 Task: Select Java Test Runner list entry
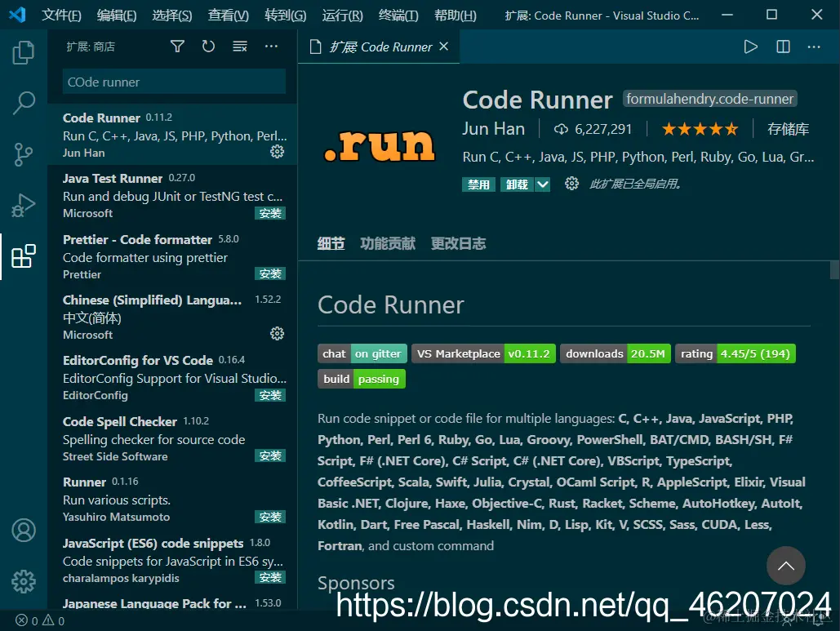[x=172, y=195]
